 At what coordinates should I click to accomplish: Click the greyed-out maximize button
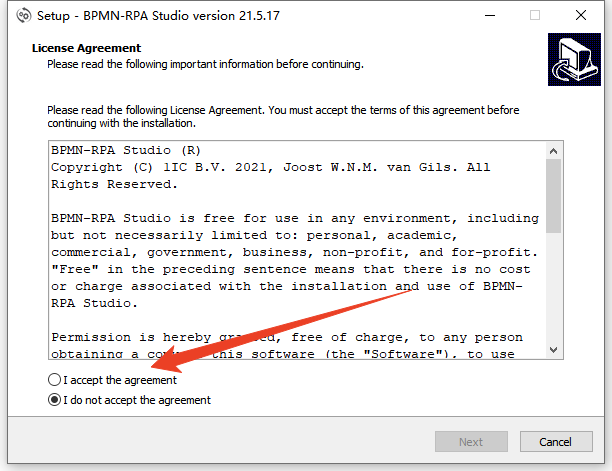(x=535, y=16)
